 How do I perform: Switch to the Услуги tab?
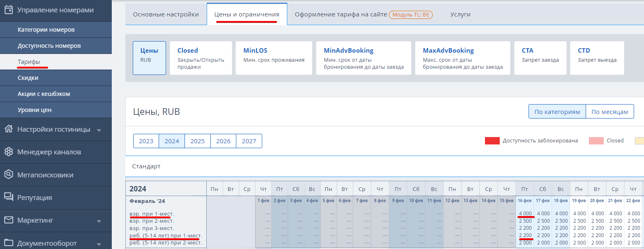pyautogui.click(x=460, y=14)
